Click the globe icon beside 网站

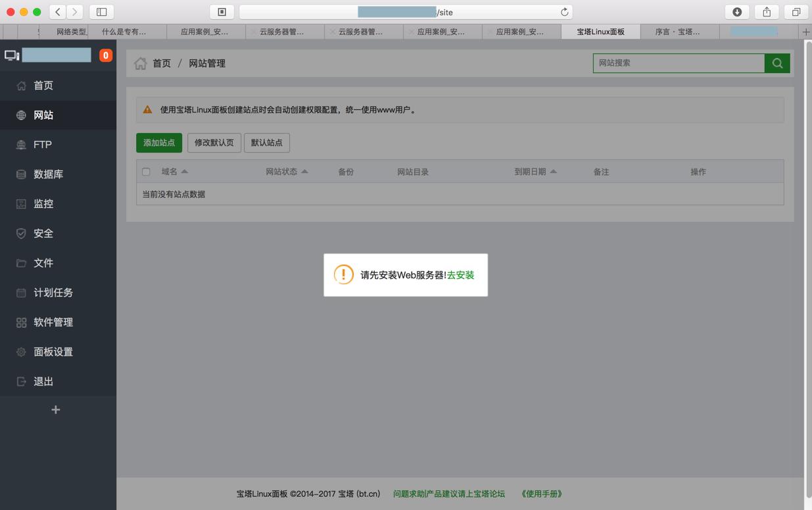point(21,115)
